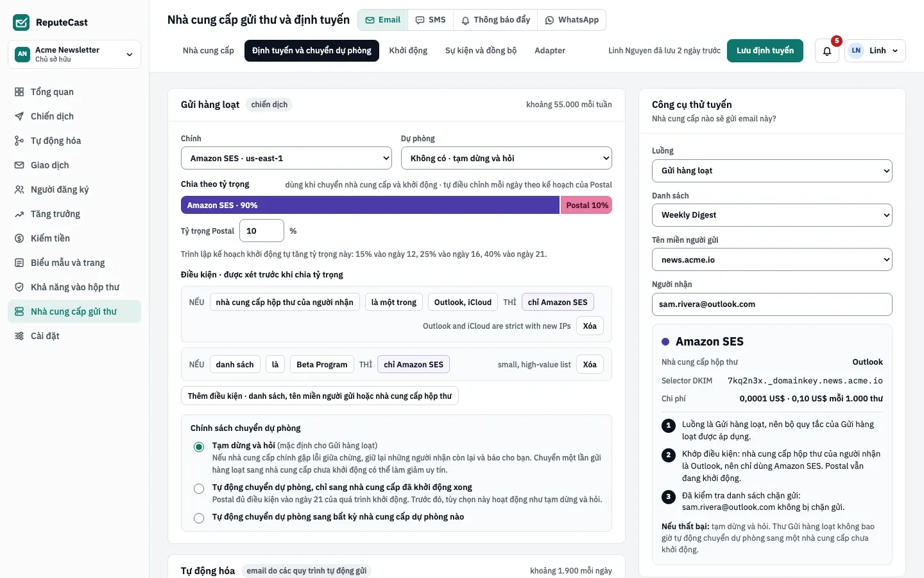Image resolution: width=924 pixels, height=578 pixels.
Task: Click the Lưu định tuyến button
Action: click(x=765, y=51)
